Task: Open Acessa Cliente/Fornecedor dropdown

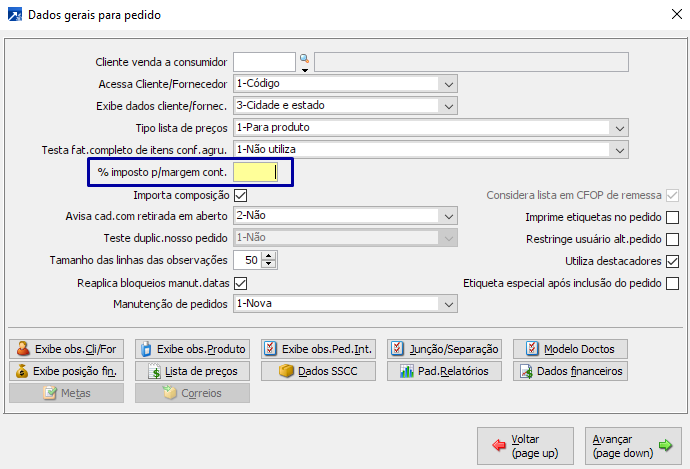Action: click(448, 84)
